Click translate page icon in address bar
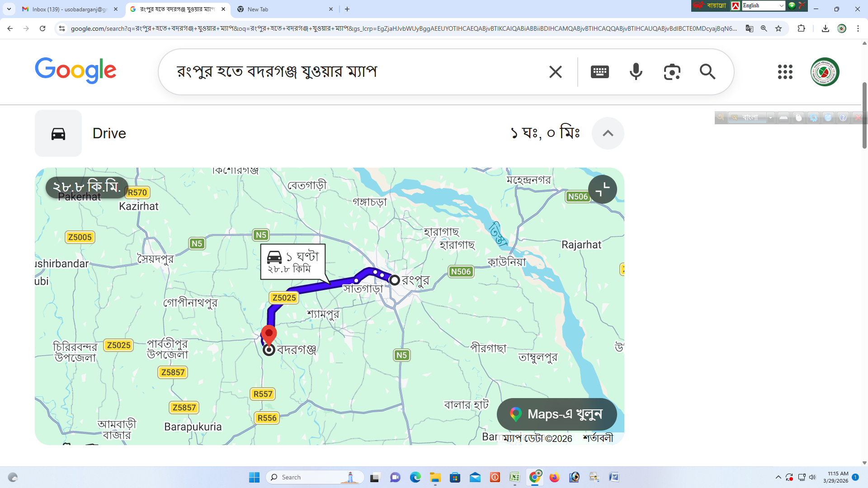Image resolution: width=868 pixels, height=488 pixels. click(x=750, y=28)
